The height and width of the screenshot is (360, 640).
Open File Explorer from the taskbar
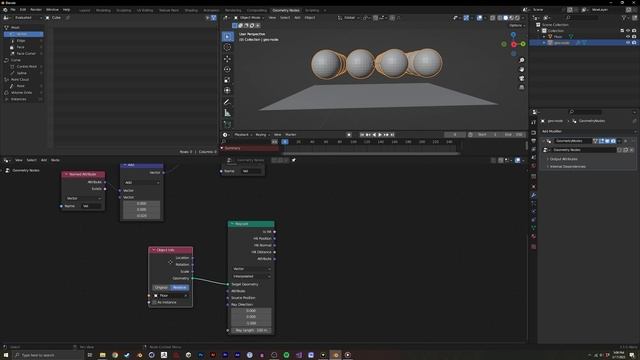102,355
